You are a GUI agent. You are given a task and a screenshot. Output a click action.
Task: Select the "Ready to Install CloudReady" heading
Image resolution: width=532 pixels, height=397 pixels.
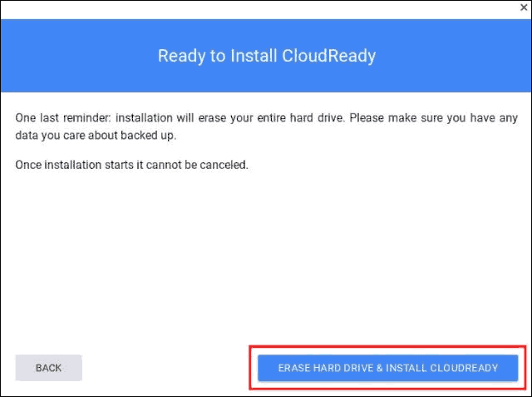click(267, 56)
